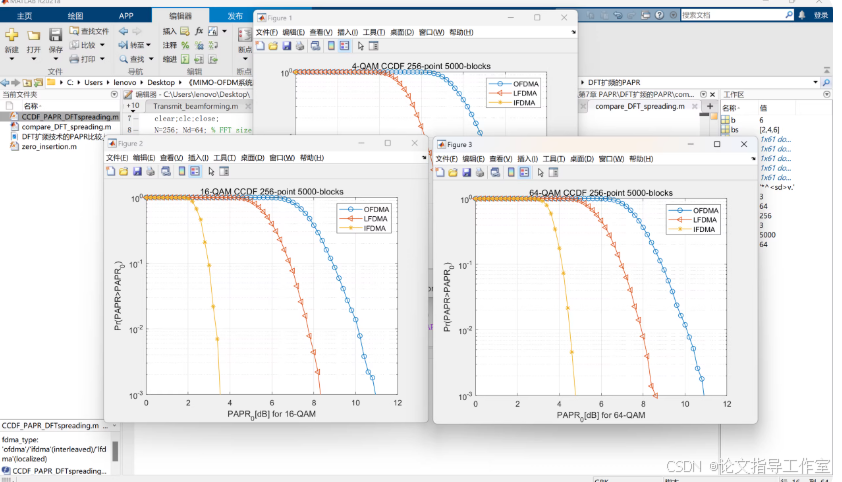Click the Open File icon in Figure 3
This screenshot has height=482, width=842.
tap(453, 172)
